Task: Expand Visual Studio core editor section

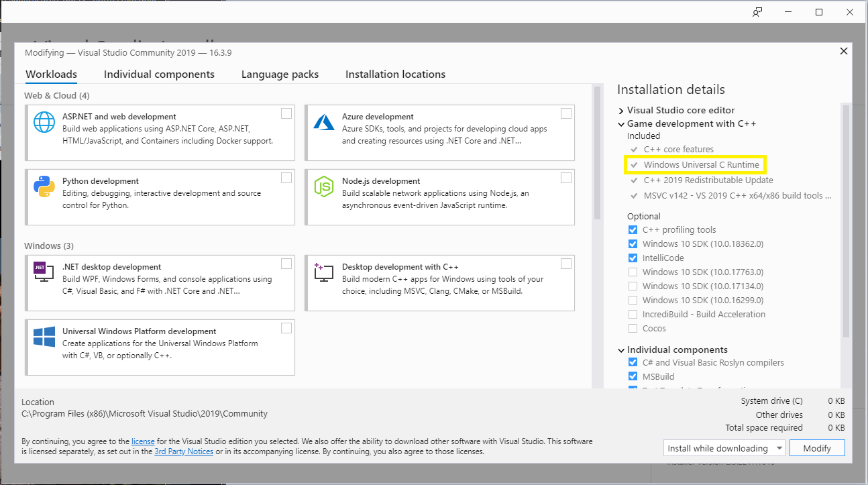Action: pyautogui.click(x=621, y=111)
